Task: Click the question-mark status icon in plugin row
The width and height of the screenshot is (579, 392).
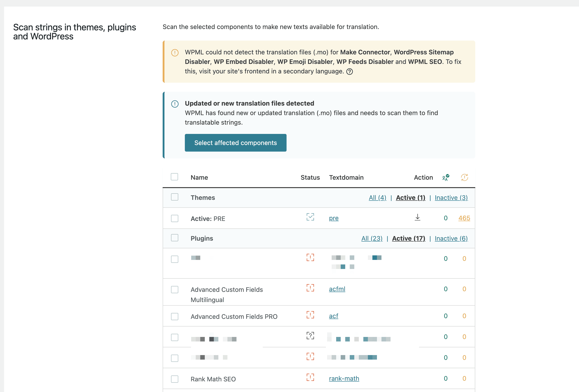Action: 310,336
